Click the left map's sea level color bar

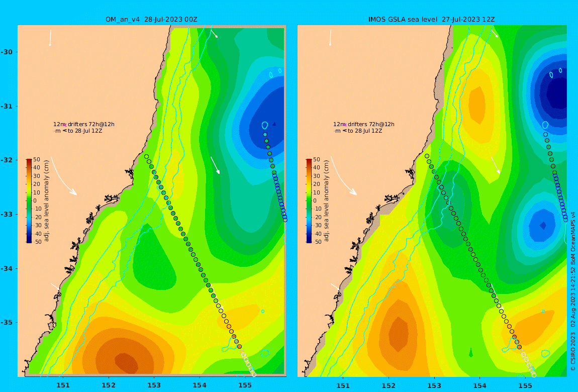click(x=29, y=201)
